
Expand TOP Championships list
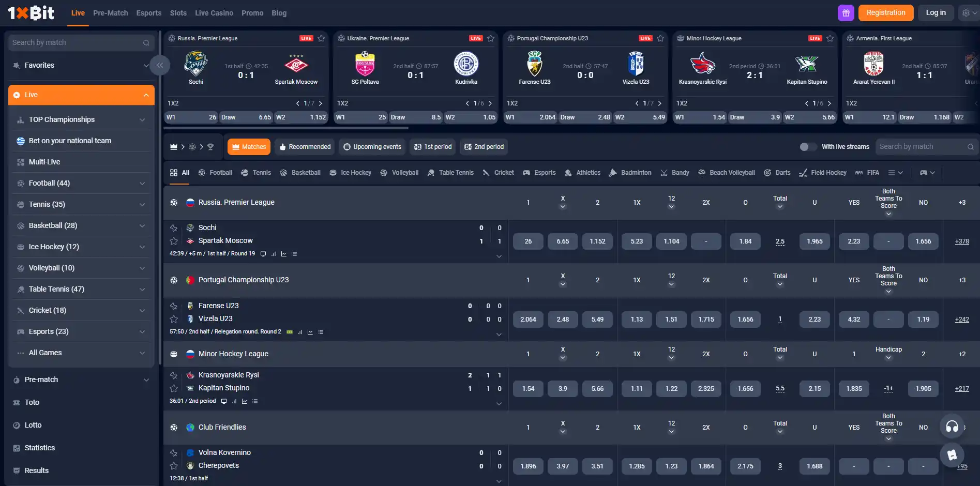142,120
